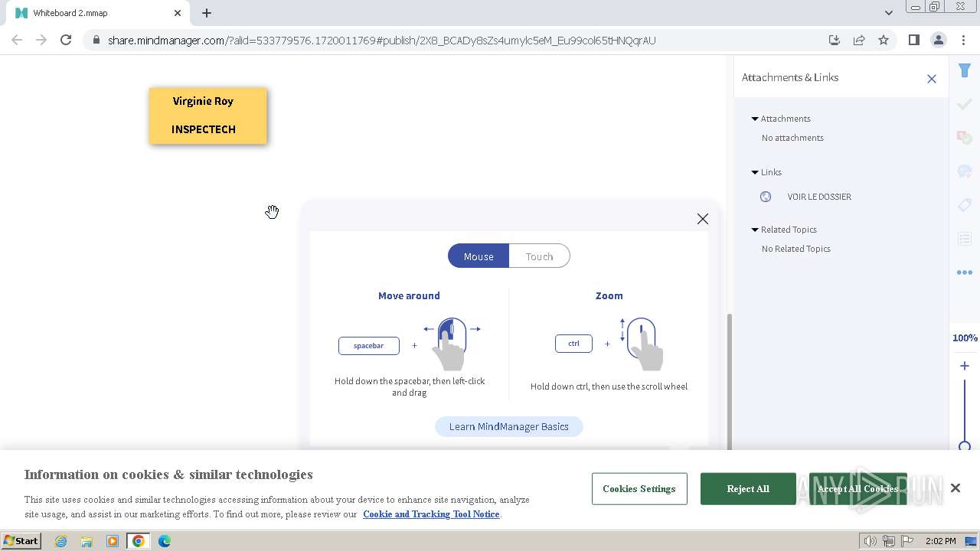Click the network tray icon

889,541
